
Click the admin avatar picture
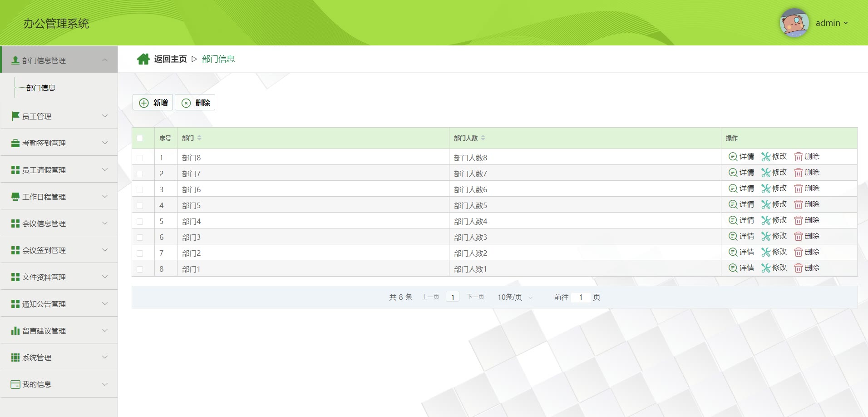point(794,23)
